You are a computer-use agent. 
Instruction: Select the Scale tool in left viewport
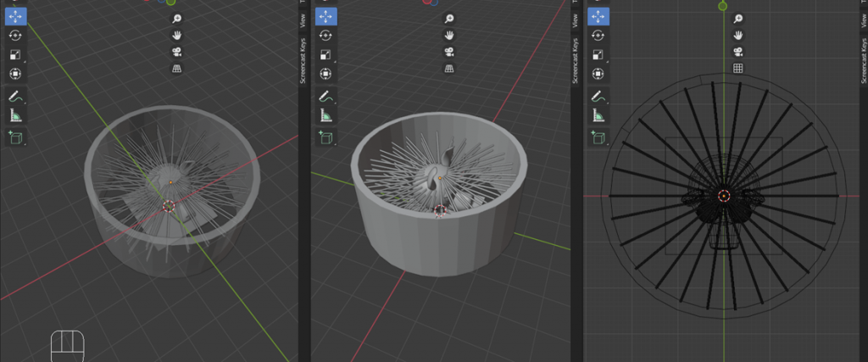15,54
